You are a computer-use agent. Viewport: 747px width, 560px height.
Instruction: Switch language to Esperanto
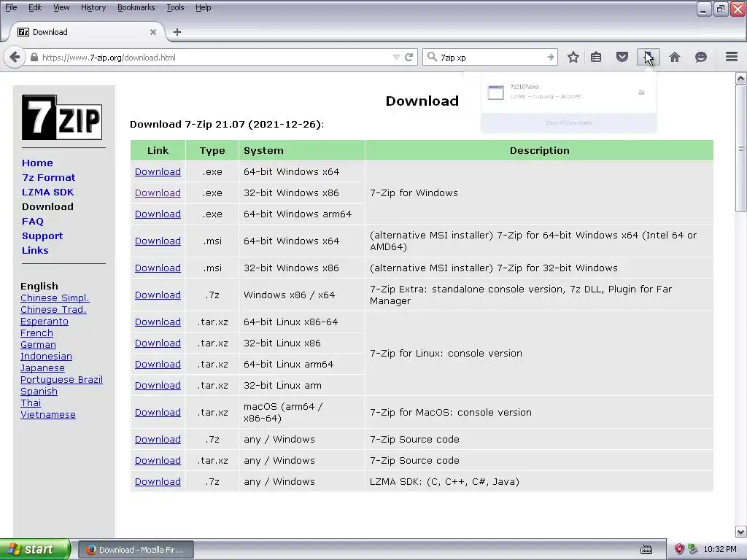(44, 322)
